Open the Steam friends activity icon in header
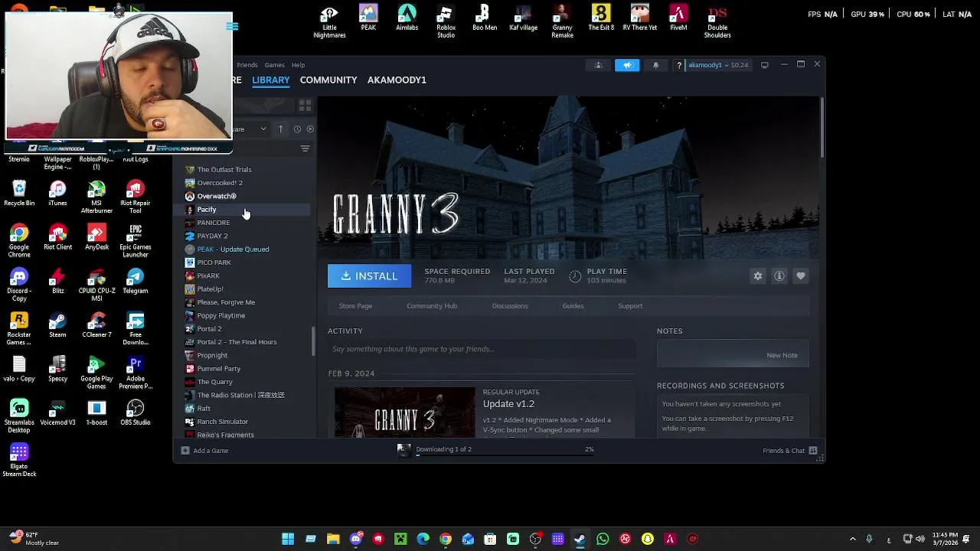The width and height of the screenshot is (980, 551). (599, 65)
